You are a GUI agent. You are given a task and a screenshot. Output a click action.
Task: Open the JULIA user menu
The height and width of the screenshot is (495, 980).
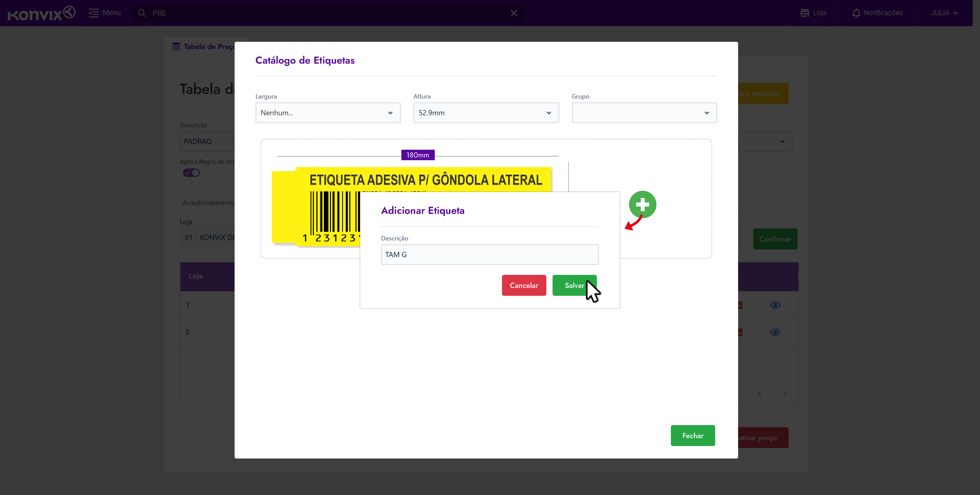[944, 13]
